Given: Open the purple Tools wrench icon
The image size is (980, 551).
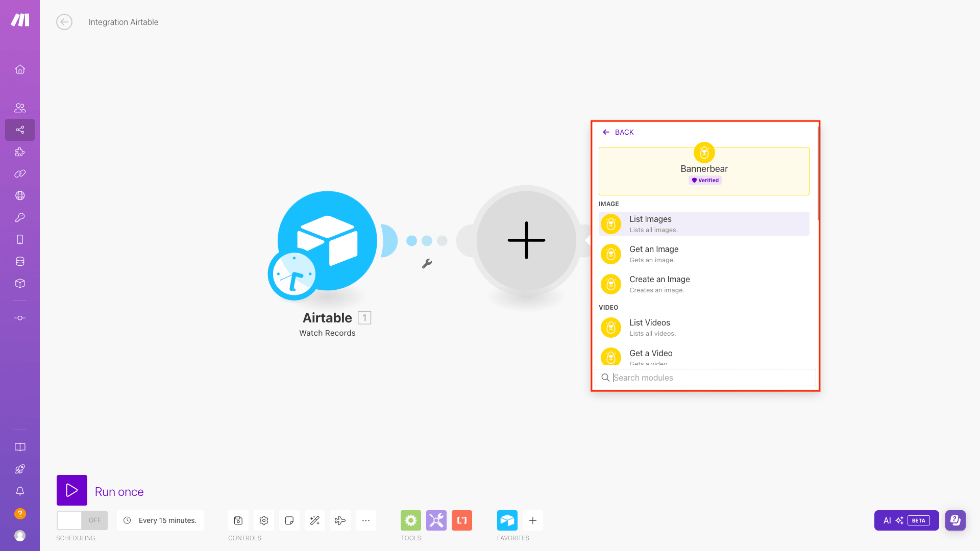Looking at the screenshot, I should [436, 520].
